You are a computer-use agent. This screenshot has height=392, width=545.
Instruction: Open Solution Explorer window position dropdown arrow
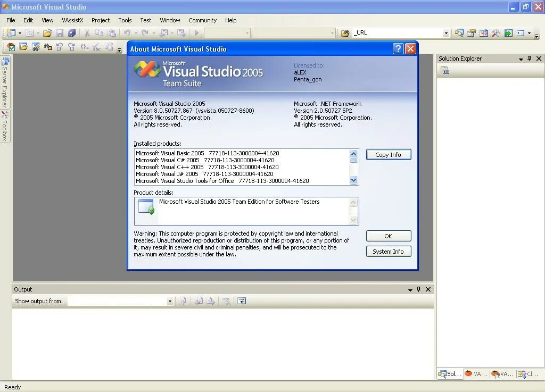[x=521, y=59]
